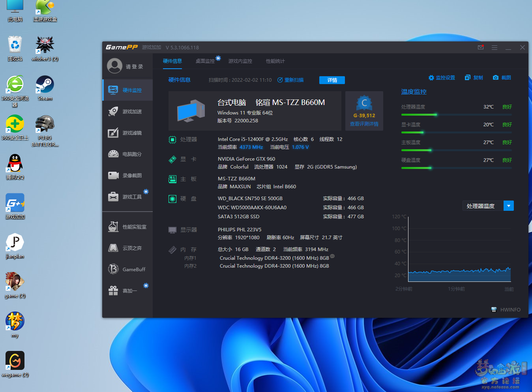This screenshot has height=392, width=532.
Task: Click the 截图 screenshot camera icon
Action: [496, 78]
